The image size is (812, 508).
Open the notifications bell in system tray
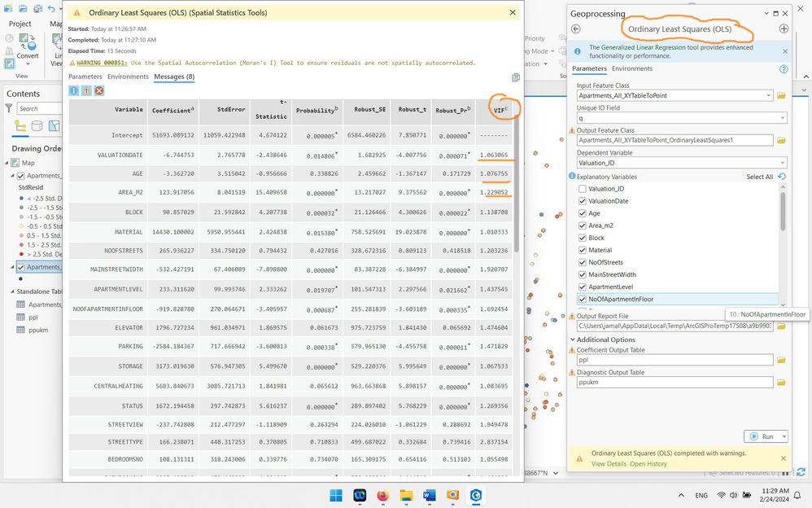click(797, 496)
